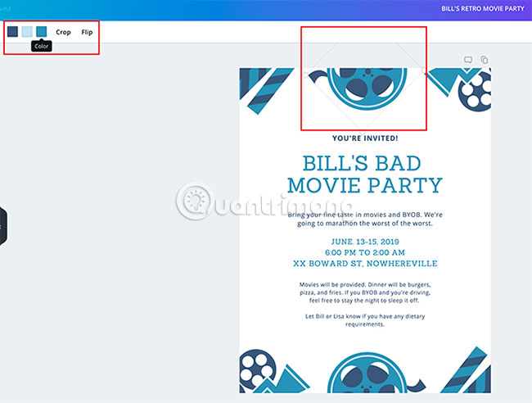The width and height of the screenshot is (532, 403).
Task: Select the 6:00 PM TO 2:00 AM text
Action: point(365,252)
